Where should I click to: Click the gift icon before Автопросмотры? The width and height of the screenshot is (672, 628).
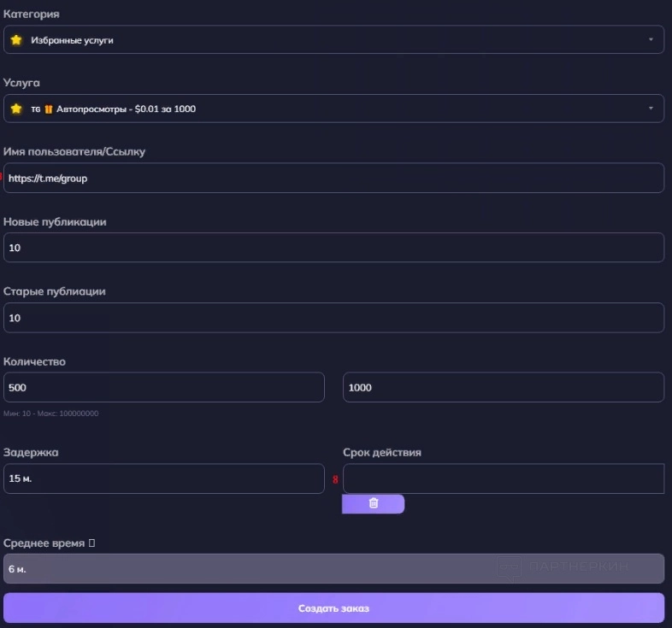pyautogui.click(x=49, y=109)
